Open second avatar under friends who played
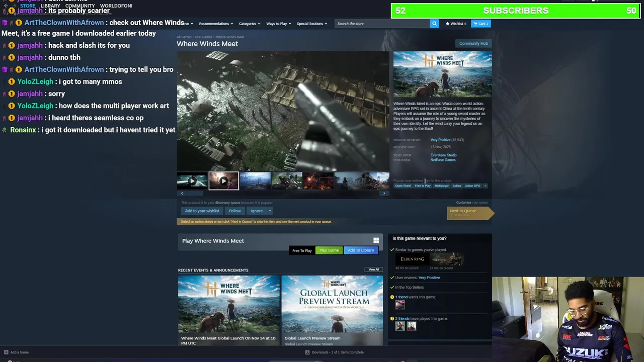Image resolution: width=644 pixels, height=362 pixels. coord(411,326)
